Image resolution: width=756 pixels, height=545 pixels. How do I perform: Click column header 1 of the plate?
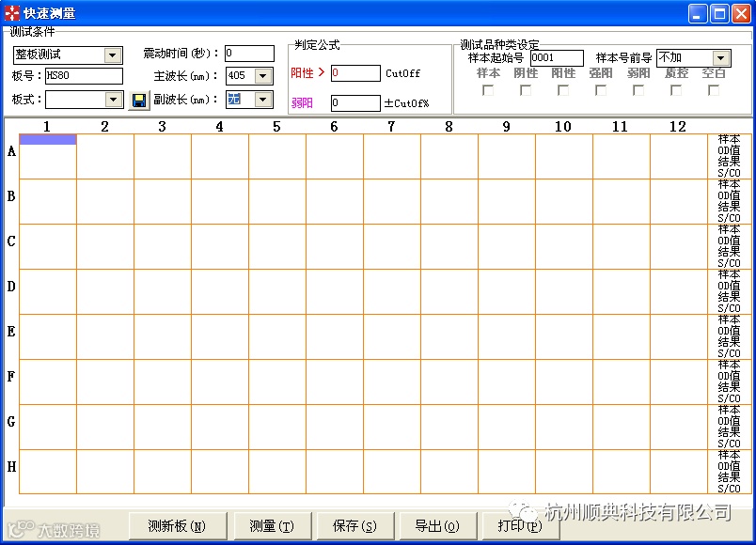(x=47, y=127)
